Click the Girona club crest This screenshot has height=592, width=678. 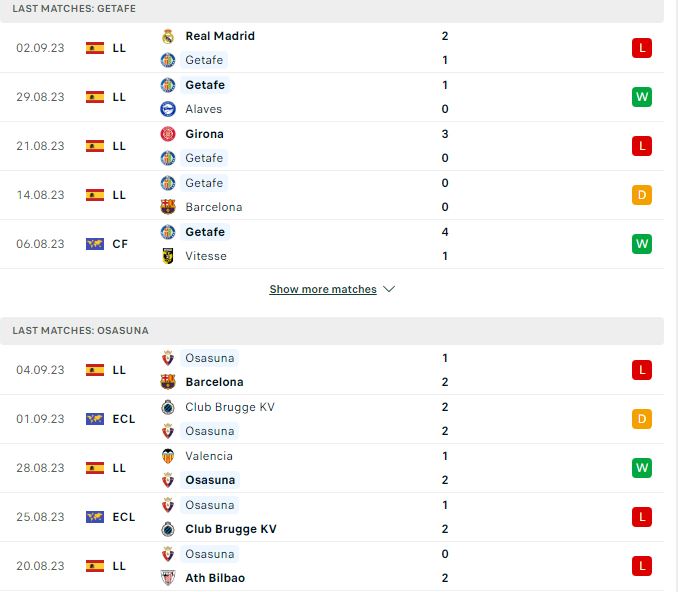point(168,134)
